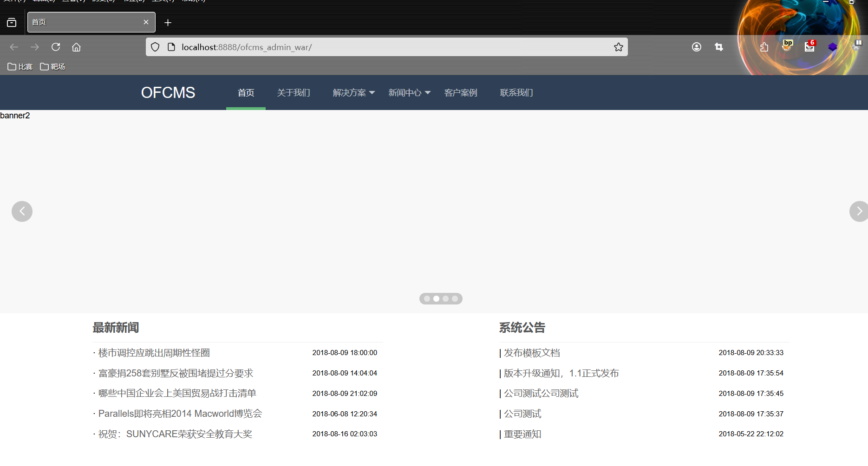Expand the 新闻中心 dropdown menu
868x466 pixels.
[x=409, y=92]
